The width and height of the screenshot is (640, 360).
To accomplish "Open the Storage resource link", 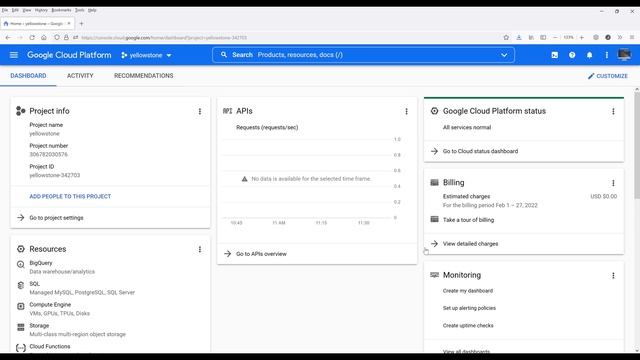I will [39, 326].
